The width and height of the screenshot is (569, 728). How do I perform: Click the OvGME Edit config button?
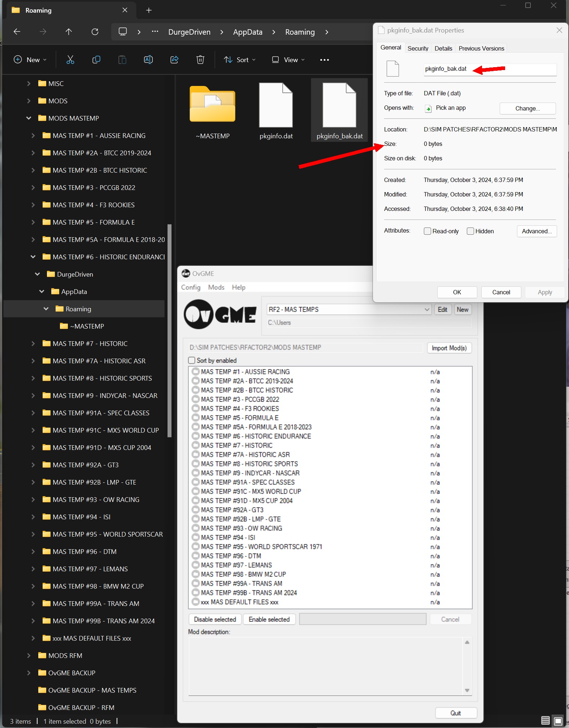coord(443,309)
